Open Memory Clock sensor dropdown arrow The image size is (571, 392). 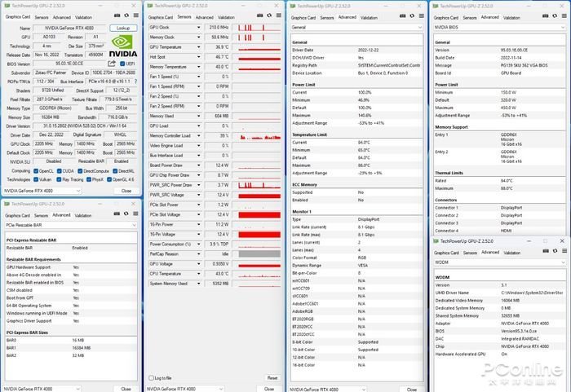199,37
